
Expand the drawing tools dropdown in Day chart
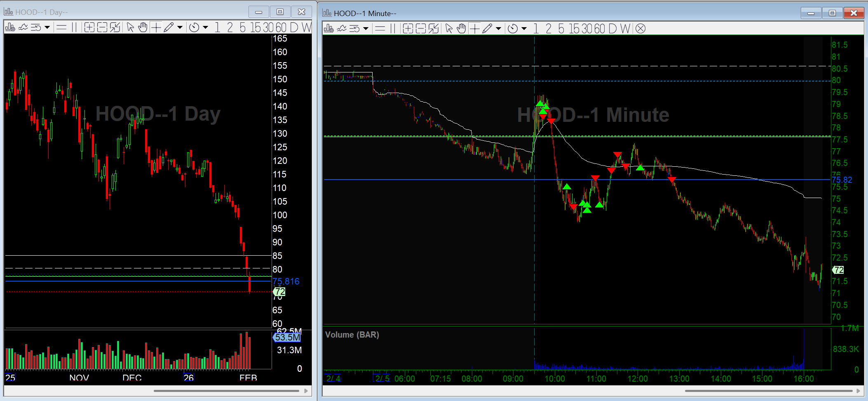pos(180,28)
